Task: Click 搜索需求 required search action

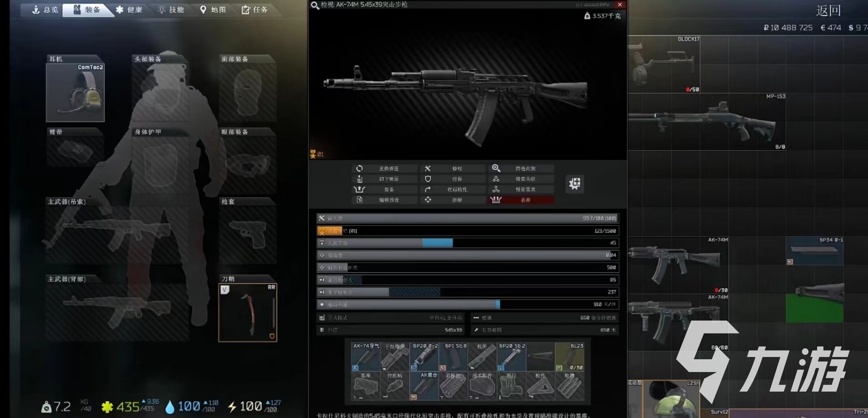Action: [x=521, y=189]
